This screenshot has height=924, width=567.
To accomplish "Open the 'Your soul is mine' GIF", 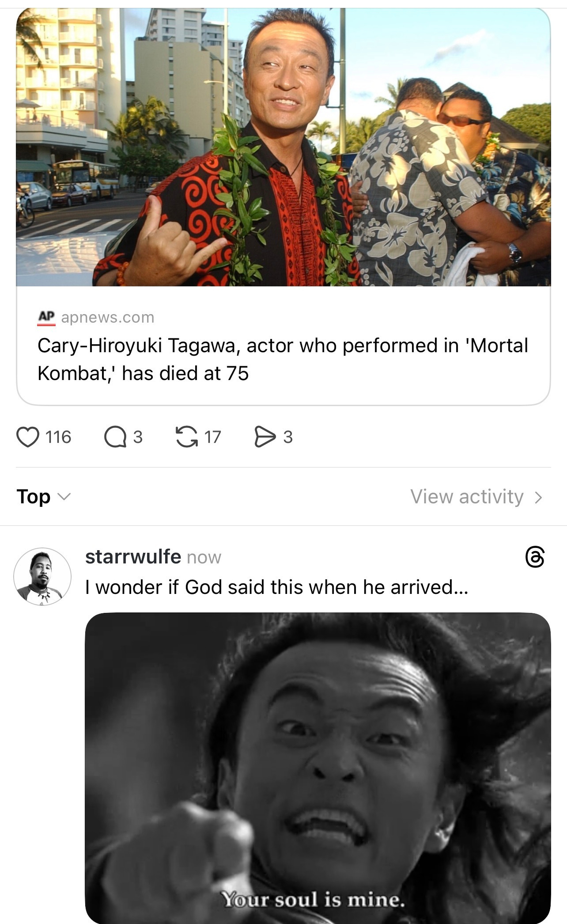I will pyautogui.click(x=318, y=767).
